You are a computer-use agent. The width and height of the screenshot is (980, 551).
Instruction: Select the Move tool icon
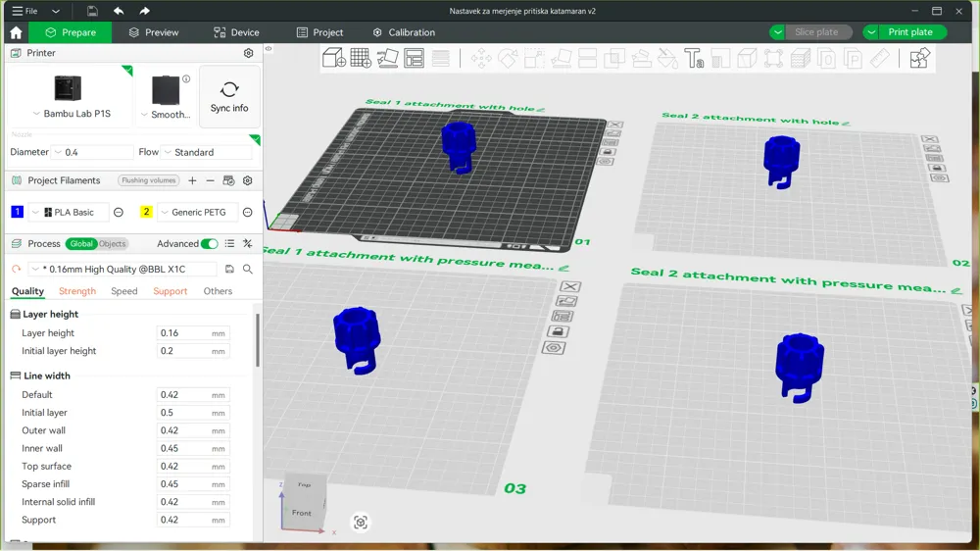(x=481, y=58)
